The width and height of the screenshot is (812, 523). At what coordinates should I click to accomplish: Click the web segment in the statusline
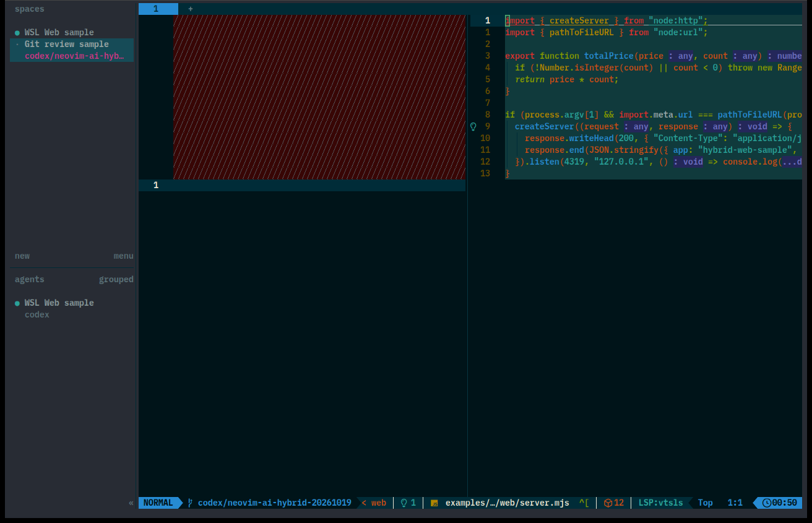379,503
